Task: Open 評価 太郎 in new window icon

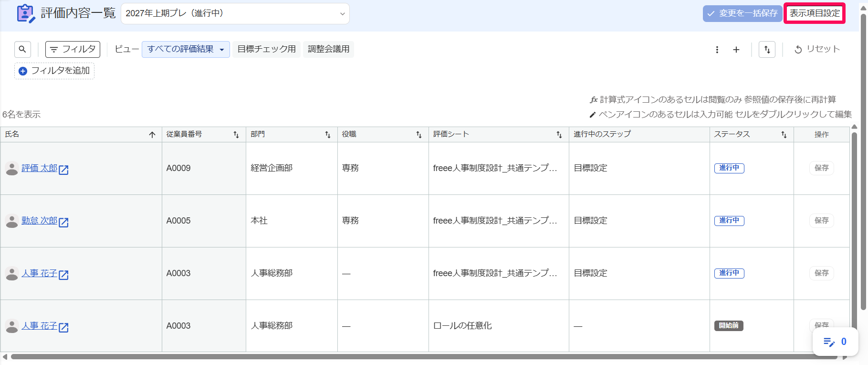Action: tap(63, 170)
